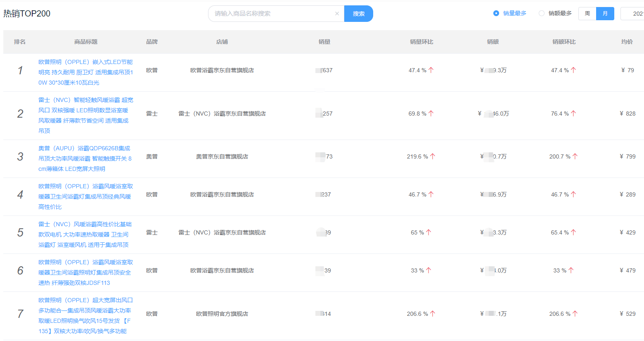Click store 奥普京东自营旗舰店
The image size is (644, 341).
[x=222, y=156]
